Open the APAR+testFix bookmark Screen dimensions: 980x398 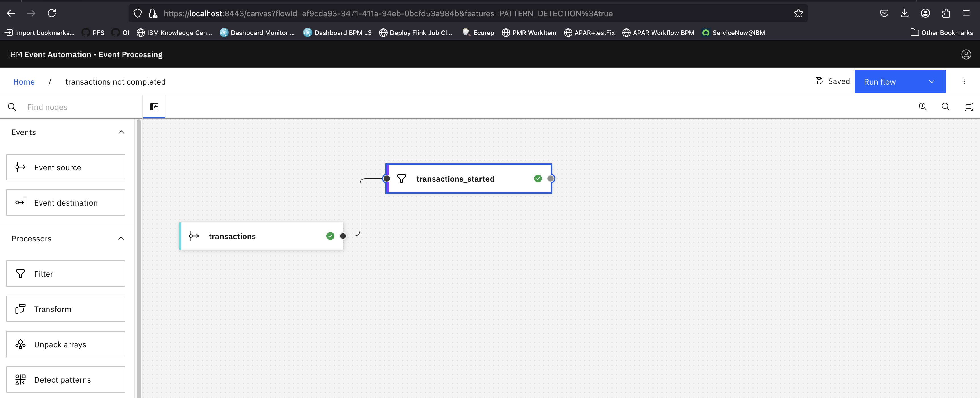pos(589,33)
